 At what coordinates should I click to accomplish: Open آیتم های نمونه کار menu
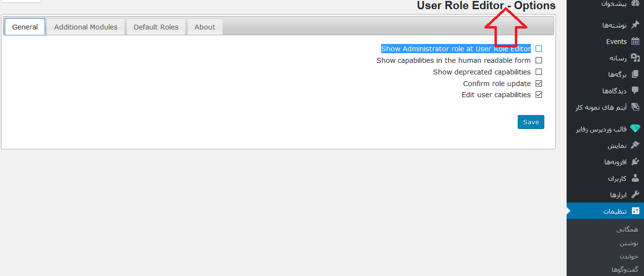tap(605, 107)
